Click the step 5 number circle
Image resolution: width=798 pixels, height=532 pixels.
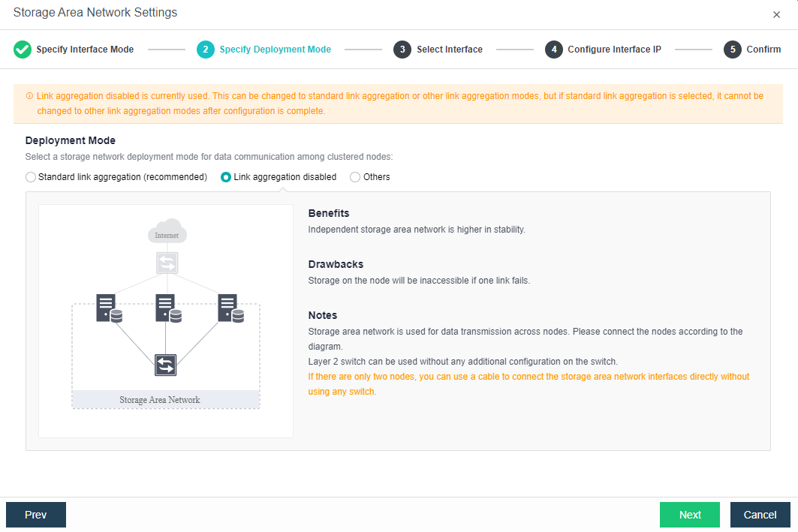point(733,50)
